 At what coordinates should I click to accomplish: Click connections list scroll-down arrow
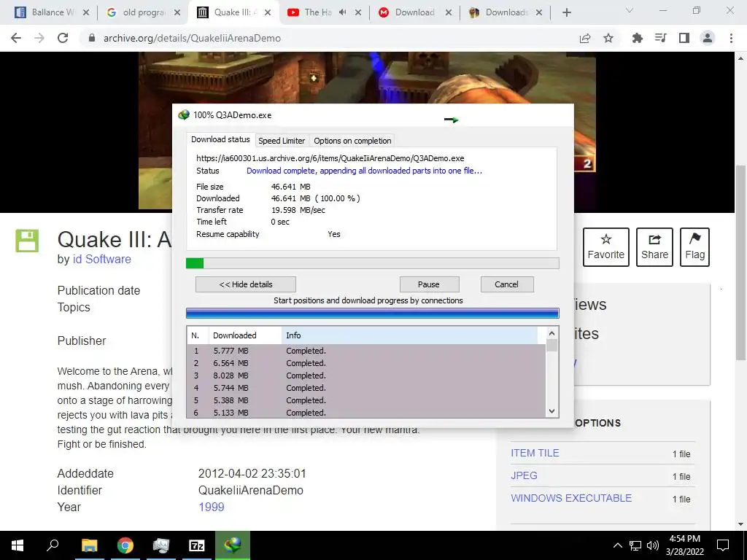[x=551, y=411]
